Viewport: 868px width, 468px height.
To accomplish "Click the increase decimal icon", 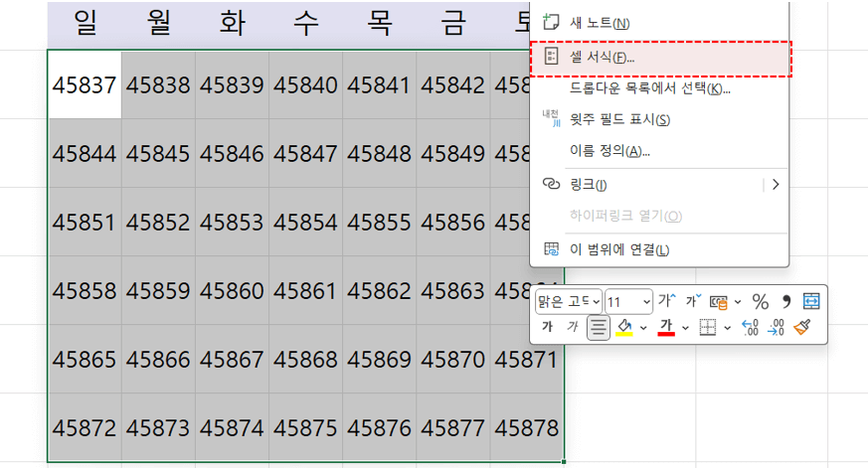I will tap(751, 327).
